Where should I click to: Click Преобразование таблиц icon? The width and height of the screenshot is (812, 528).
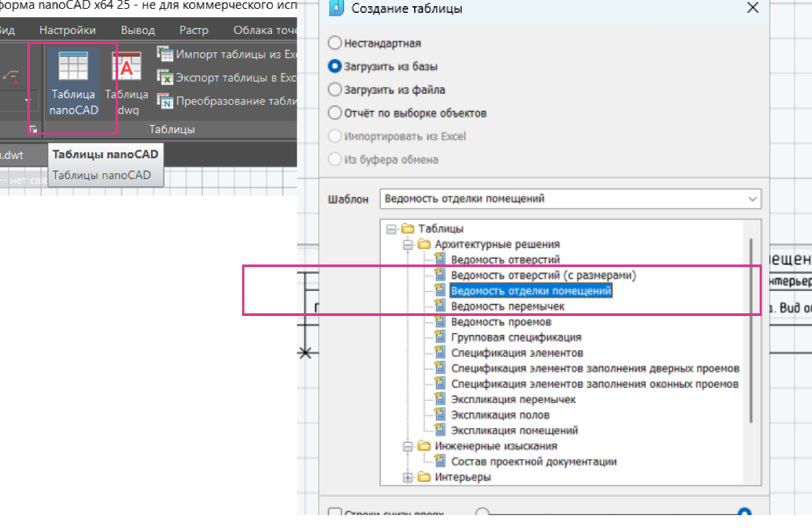165,101
